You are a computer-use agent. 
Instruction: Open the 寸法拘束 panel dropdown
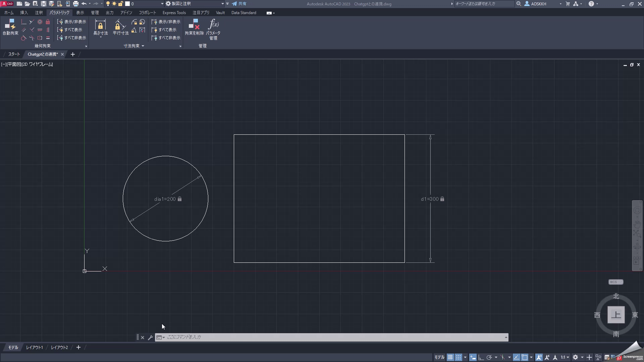142,46
